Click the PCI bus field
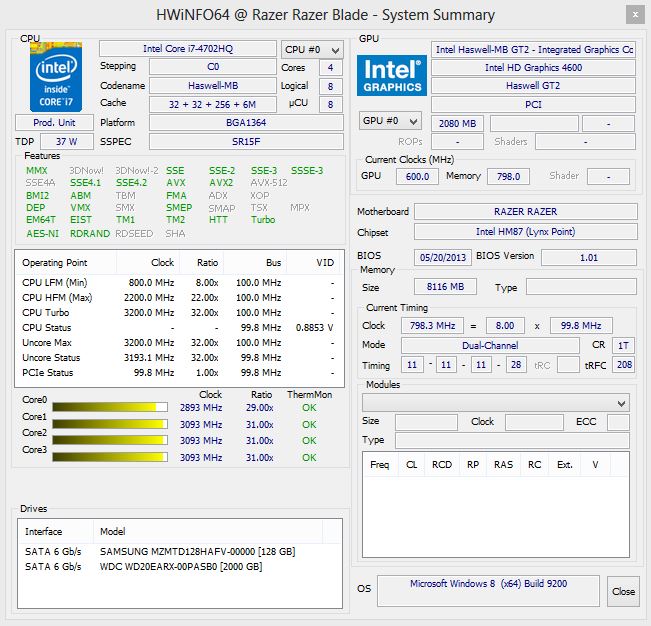The width and height of the screenshot is (651, 626). tap(533, 105)
